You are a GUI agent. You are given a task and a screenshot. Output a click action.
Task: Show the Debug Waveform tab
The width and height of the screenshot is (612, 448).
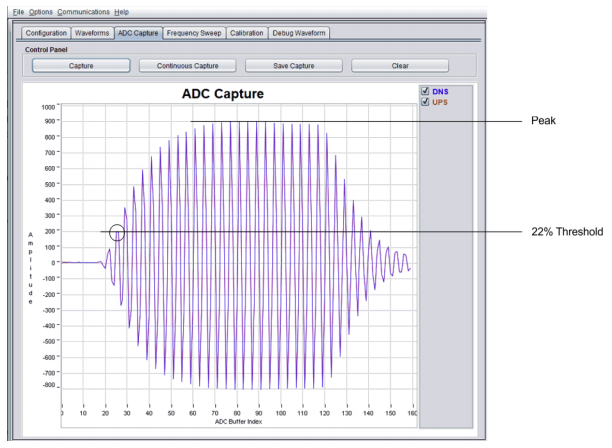click(x=300, y=33)
